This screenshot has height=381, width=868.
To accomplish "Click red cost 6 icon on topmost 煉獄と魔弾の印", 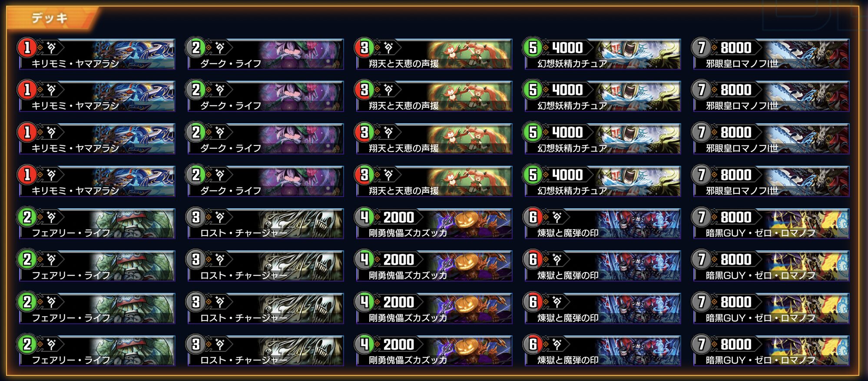I will click(x=533, y=217).
